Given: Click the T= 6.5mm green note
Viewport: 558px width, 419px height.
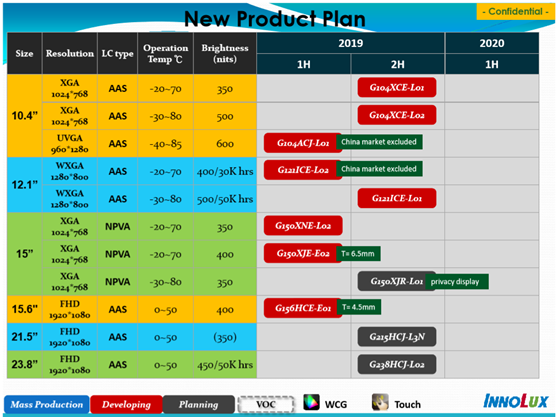Looking at the screenshot, I should tap(358, 254).
